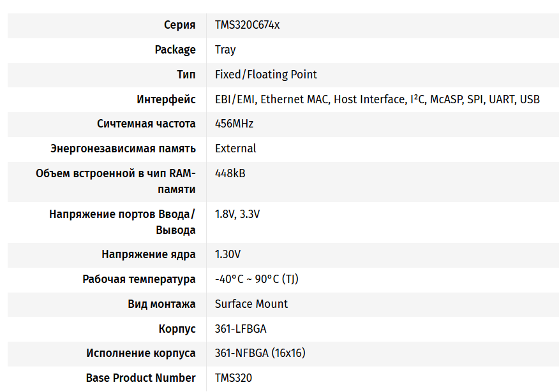The width and height of the screenshot is (559, 392).
Task: Click the "Рабочая температура" label
Action: point(139,279)
